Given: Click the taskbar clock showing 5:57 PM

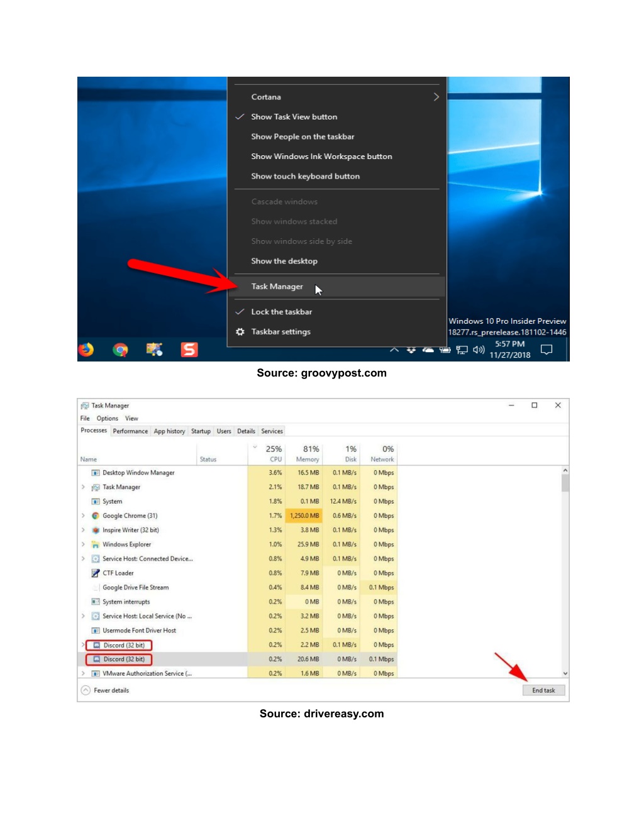Looking at the screenshot, I should [510, 350].
